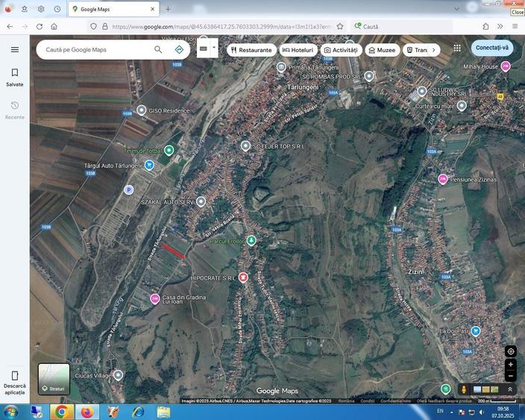The width and height of the screenshot is (525, 420).
Task: Open dropdown next to the black rectangle
Action: click(214, 48)
